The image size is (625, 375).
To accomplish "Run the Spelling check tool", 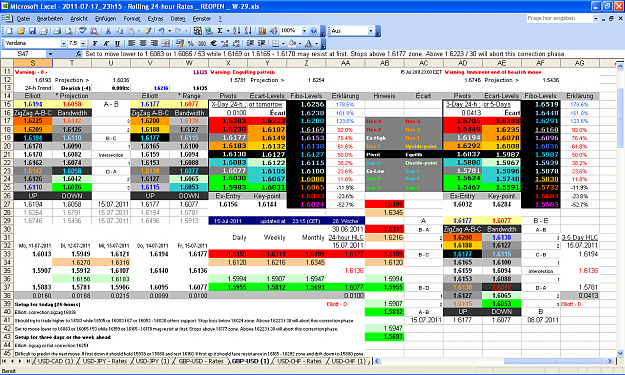I will (x=83, y=31).
